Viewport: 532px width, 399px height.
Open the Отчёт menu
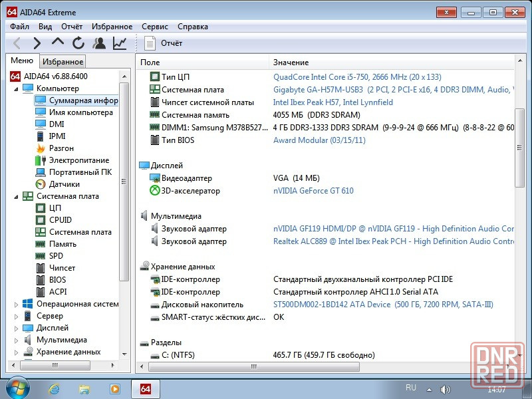point(72,27)
